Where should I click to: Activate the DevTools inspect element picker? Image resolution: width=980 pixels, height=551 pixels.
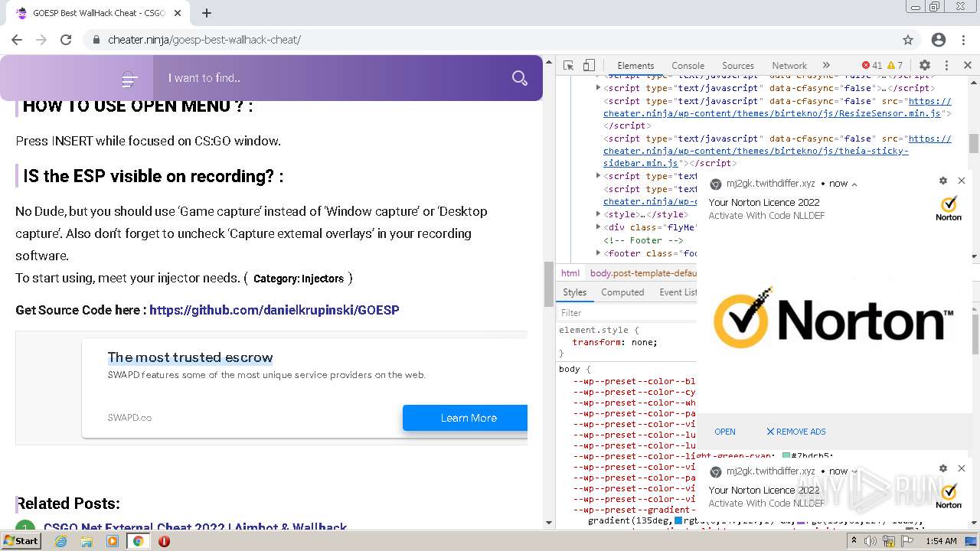point(568,66)
